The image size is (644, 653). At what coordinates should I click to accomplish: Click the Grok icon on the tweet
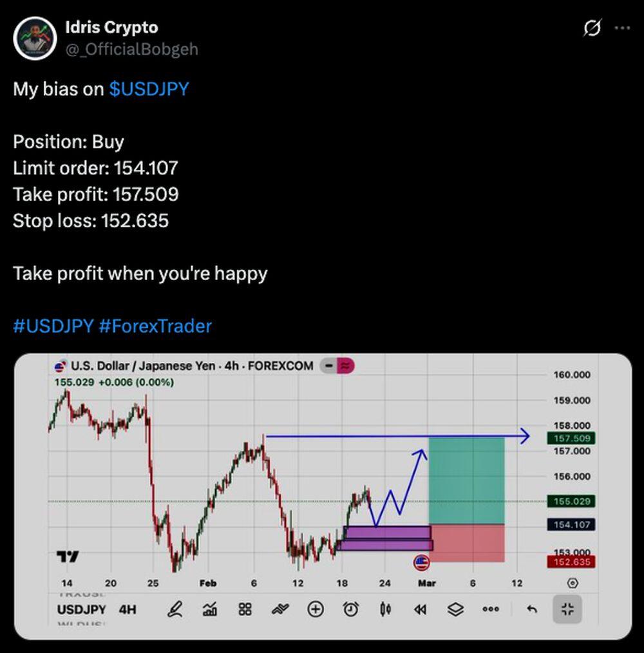tap(592, 28)
